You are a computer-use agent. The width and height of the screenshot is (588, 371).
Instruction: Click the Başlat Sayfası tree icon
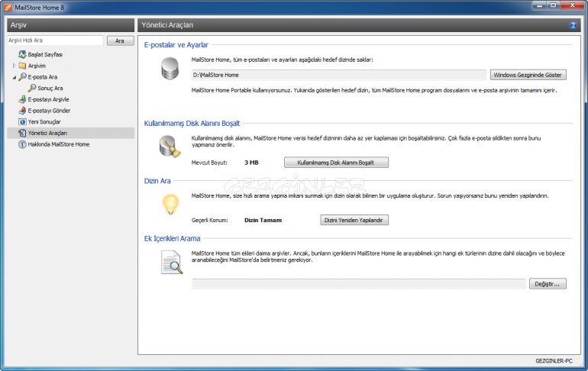pos(22,54)
